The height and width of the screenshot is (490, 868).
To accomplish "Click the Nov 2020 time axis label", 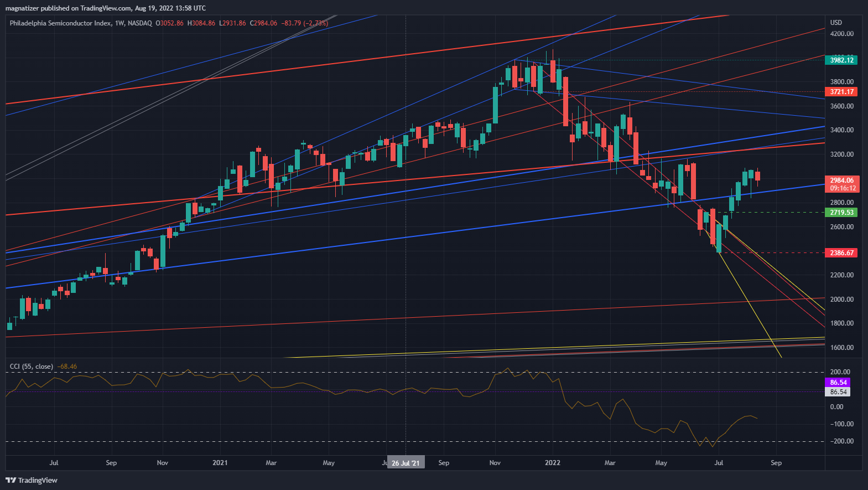I will 163,463.
